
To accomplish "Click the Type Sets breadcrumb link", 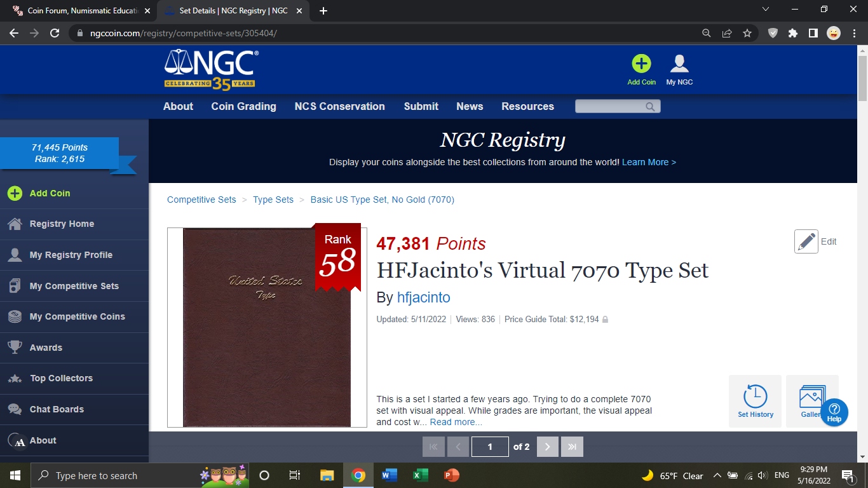I will (273, 200).
